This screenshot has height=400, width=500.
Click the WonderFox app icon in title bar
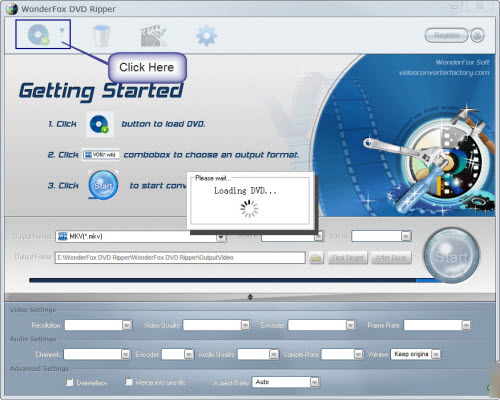pos(12,9)
